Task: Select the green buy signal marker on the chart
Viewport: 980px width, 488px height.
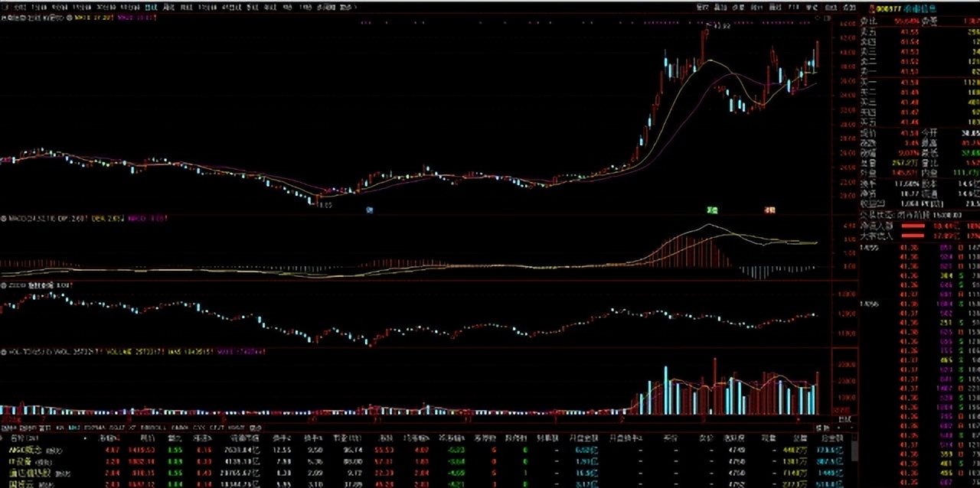Action: point(712,210)
